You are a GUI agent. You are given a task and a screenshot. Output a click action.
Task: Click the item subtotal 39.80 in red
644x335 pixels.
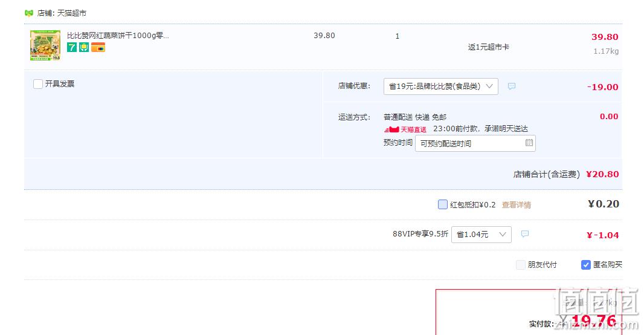pyautogui.click(x=605, y=36)
